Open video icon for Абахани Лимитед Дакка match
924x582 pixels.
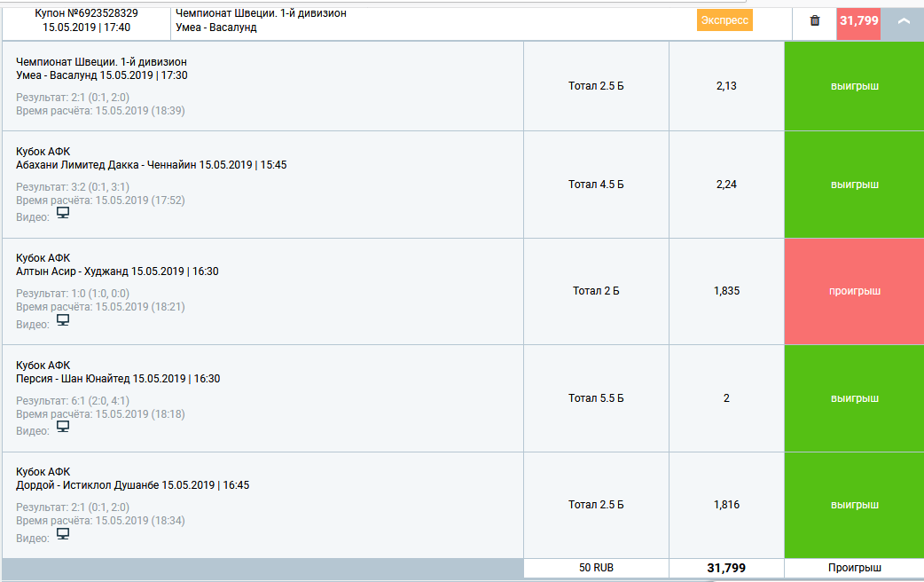(x=63, y=213)
